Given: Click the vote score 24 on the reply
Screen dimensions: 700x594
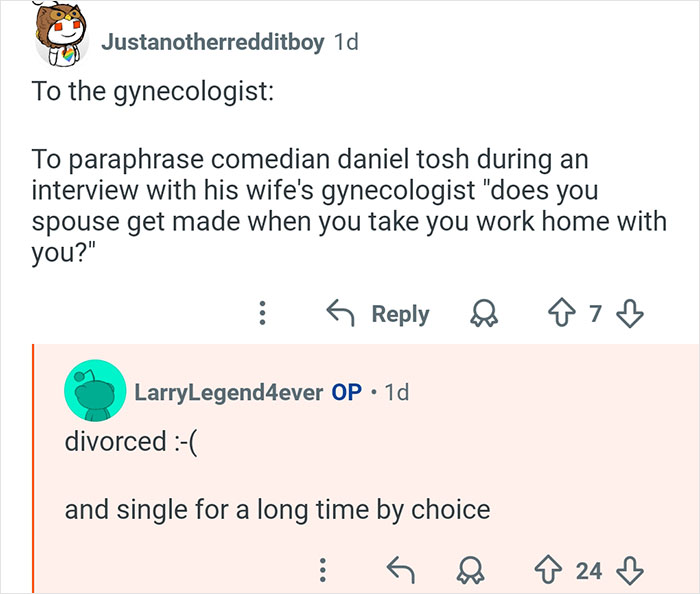Looking at the screenshot, I should tap(589, 570).
